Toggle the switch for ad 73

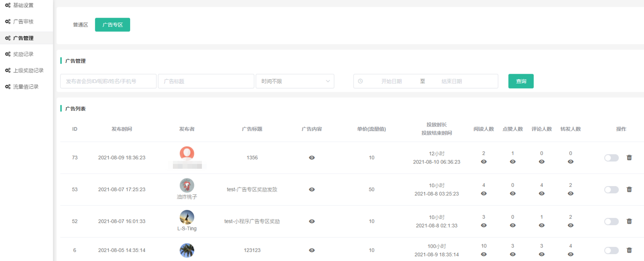pyautogui.click(x=611, y=158)
